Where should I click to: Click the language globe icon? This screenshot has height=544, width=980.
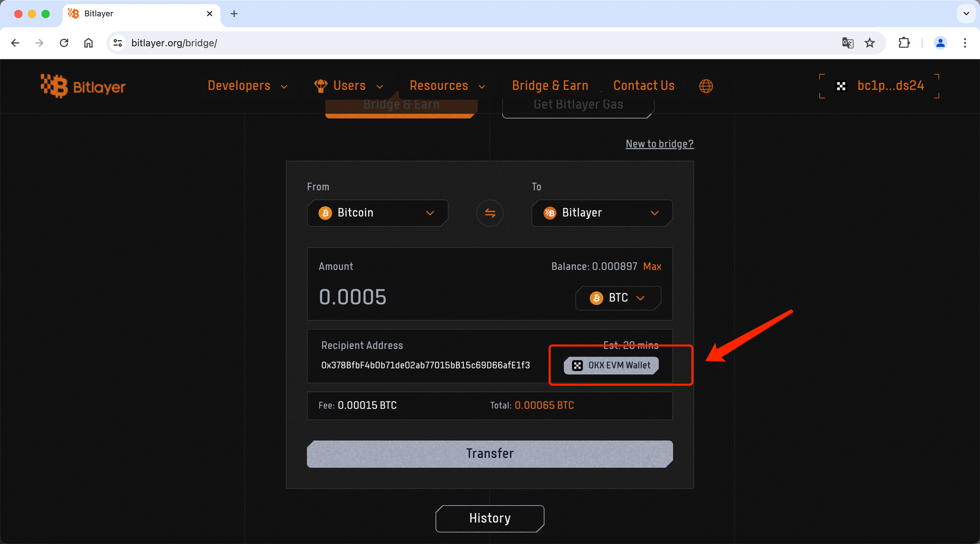(x=706, y=86)
